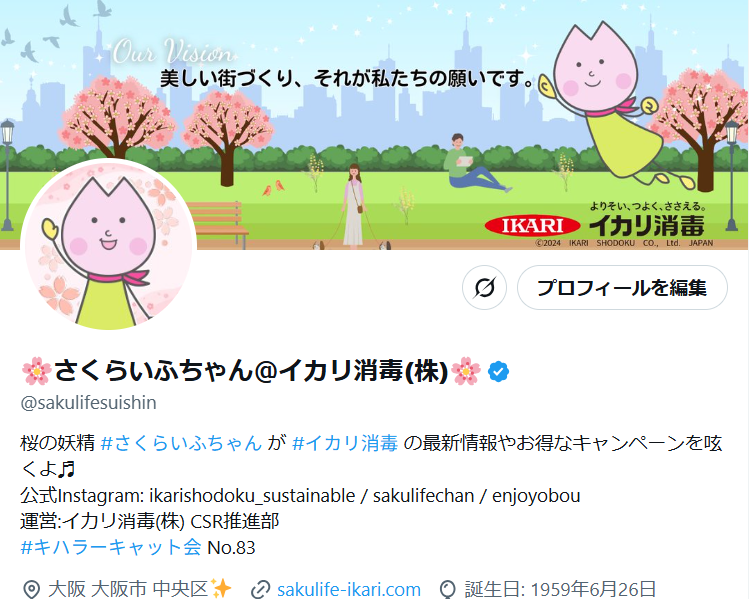Image resolution: width=750 pixels, height=599 pixels.
Task: Click the @sakulifesuishin handle text
Action: [88, 403]
